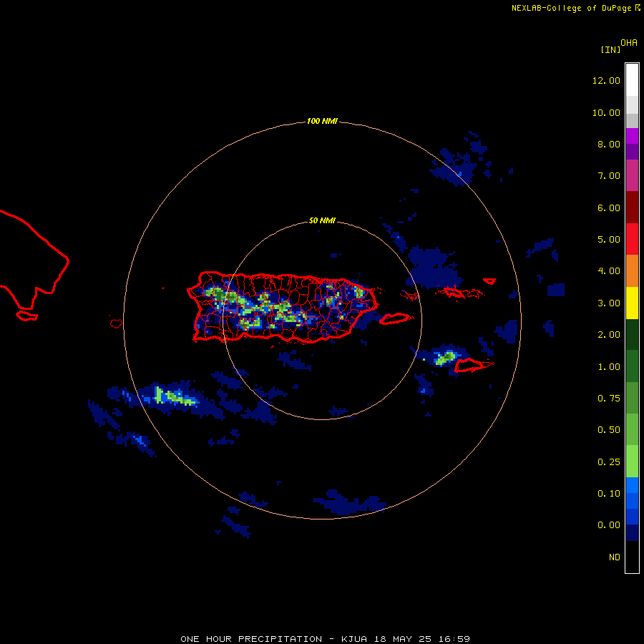644x644 pixels.
Task: Click the green precipitation cell beside St. Croix
Action: click(445, 357)
